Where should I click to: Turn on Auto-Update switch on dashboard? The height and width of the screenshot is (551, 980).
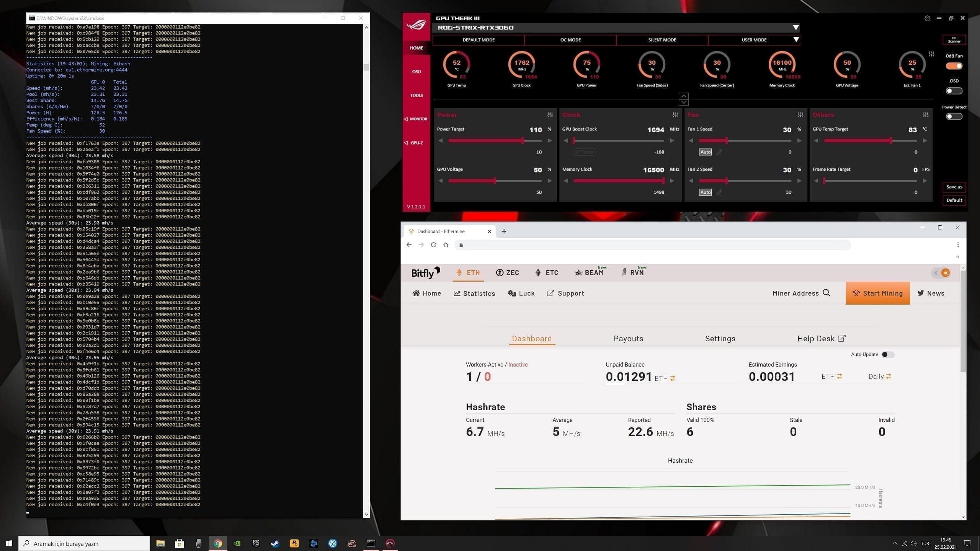coord(887,355)
